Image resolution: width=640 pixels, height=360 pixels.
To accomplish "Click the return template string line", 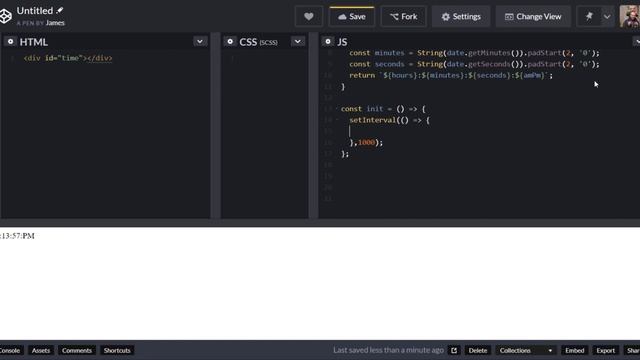I will [x=451, y=76].
